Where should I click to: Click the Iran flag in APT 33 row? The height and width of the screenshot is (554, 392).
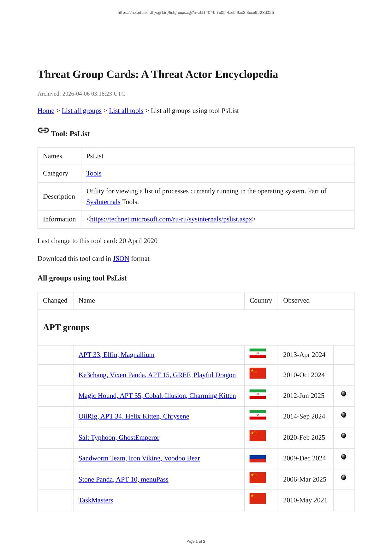pos(257,353)
